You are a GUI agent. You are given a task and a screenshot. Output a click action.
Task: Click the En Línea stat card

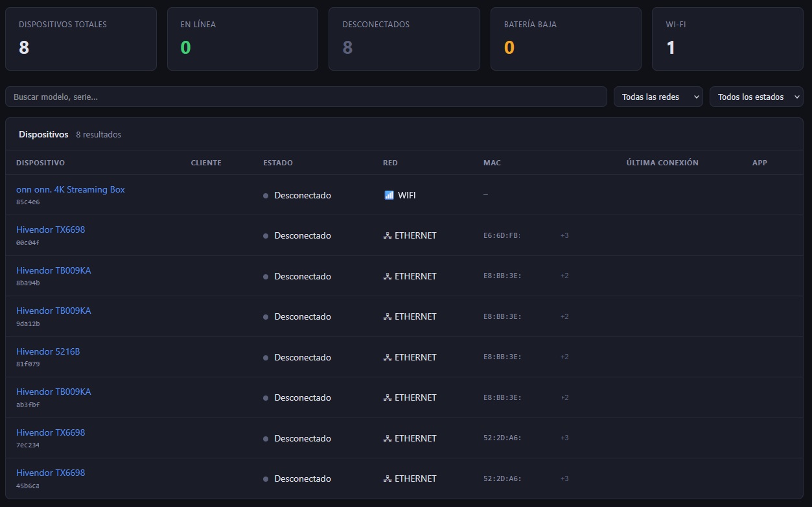[x=242, y=39]
